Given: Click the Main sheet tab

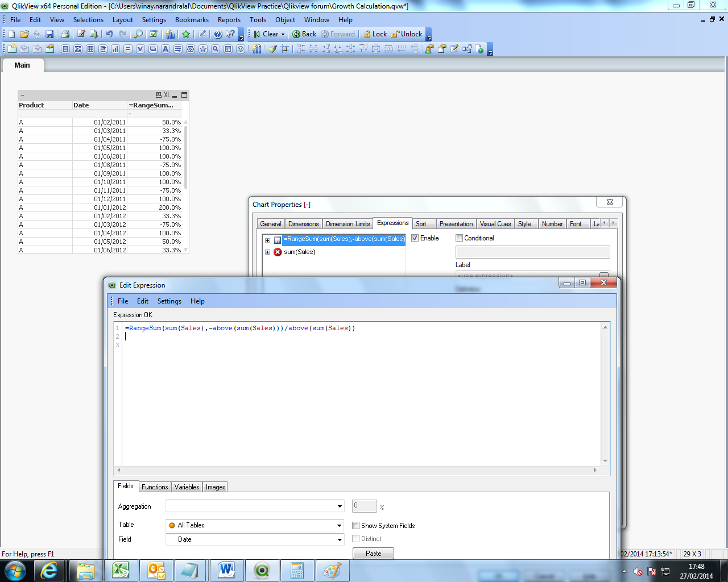Looking at the screenshot, I should coord(22,65).
